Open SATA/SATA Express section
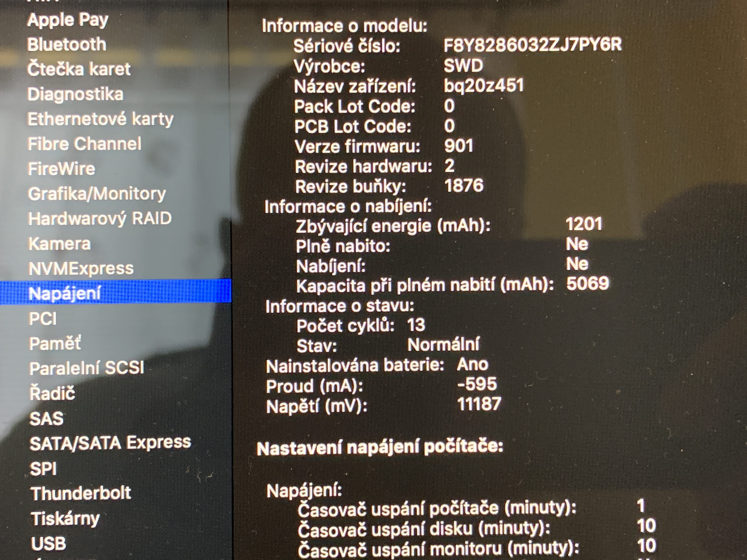The height and width of the screenshot is (560, 747). 110,443
